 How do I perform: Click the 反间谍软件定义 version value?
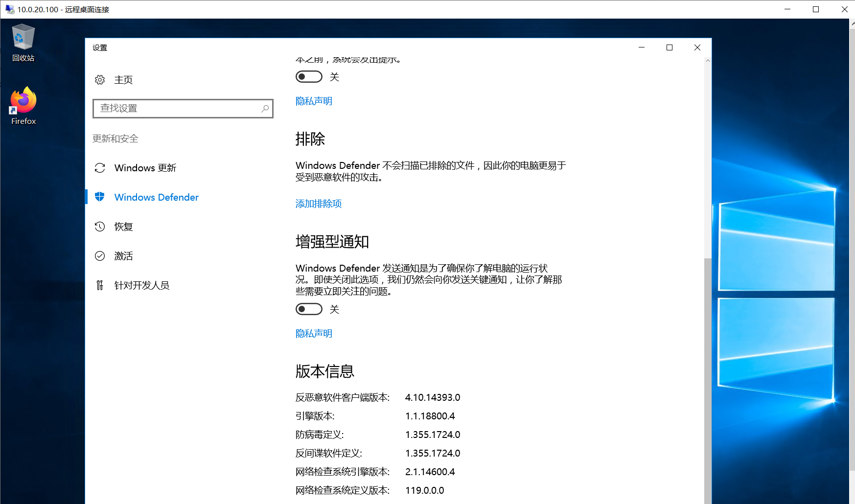coord(433,454)
